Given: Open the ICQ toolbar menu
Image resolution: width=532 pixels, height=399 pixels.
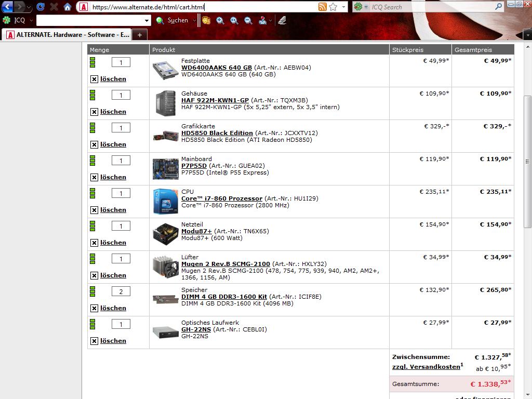Looking at the screenshot, I should point(23,20).
